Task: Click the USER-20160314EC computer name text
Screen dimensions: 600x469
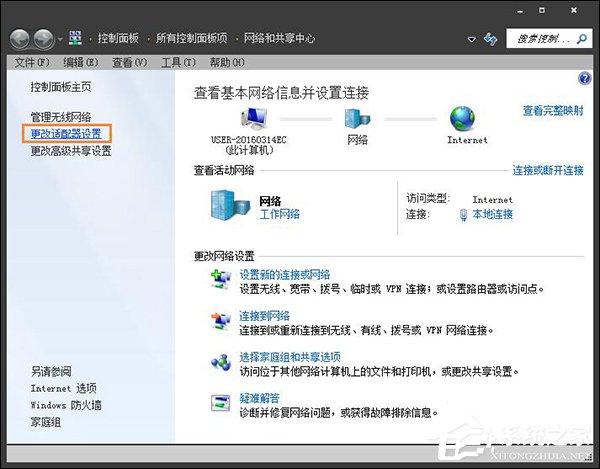Action: click(249, 140)
